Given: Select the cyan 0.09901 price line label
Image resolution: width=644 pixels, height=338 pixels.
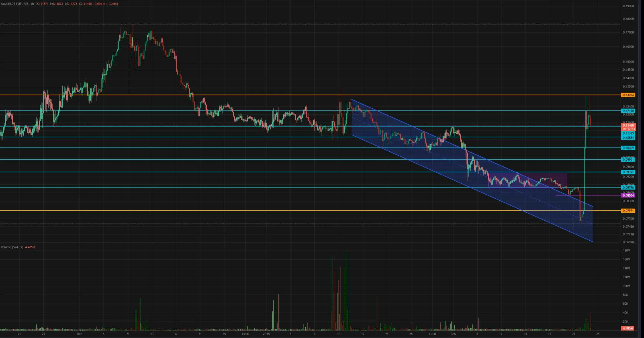Looking at the screenshot, I should click(628, 160).
